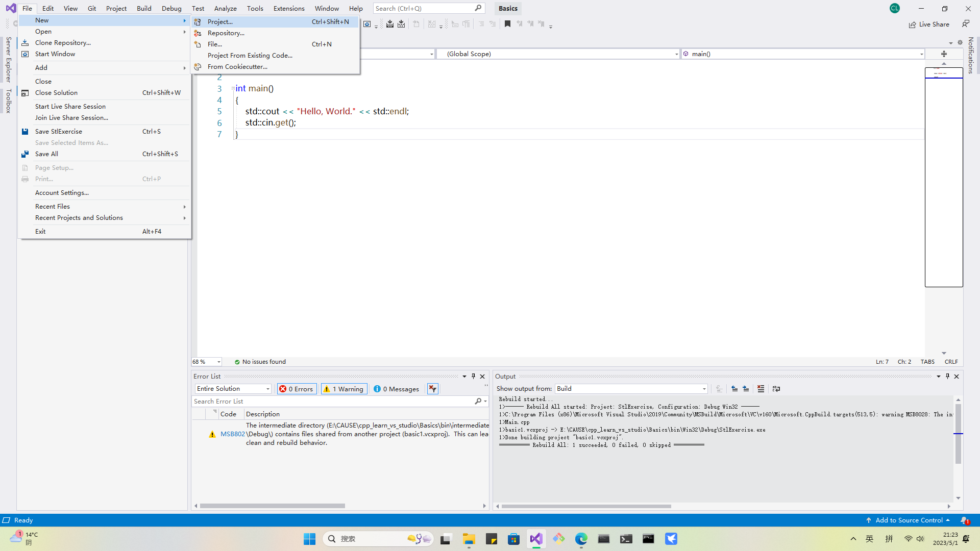Choose Clone Repository from File menu
Screen dimensions: 980x551
point(105,43)
